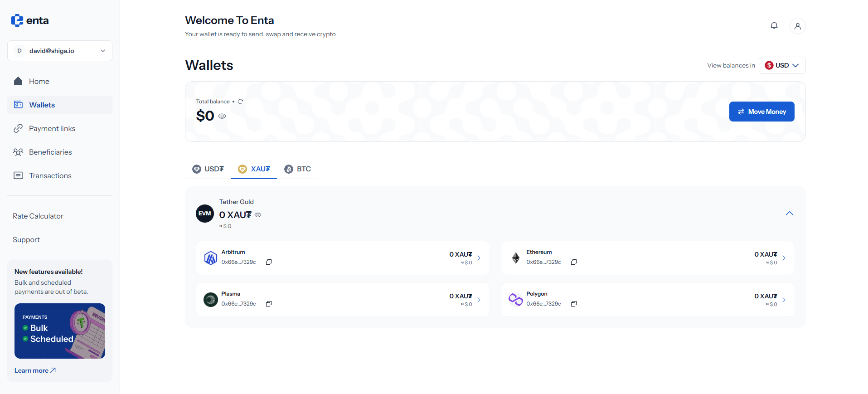The width and height of the screenshot is (868, 394).
Task: Open the user profile icon
Action: 798,26
